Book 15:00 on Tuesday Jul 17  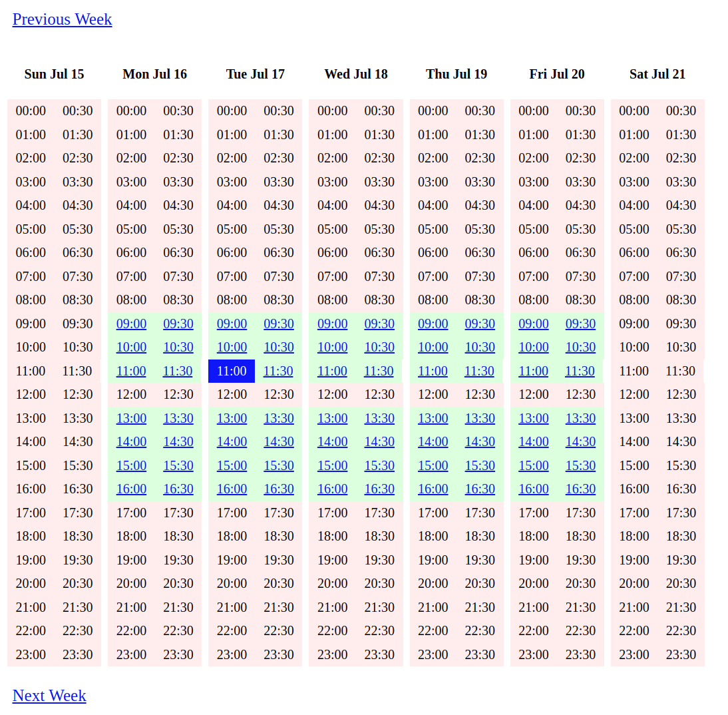232,465
